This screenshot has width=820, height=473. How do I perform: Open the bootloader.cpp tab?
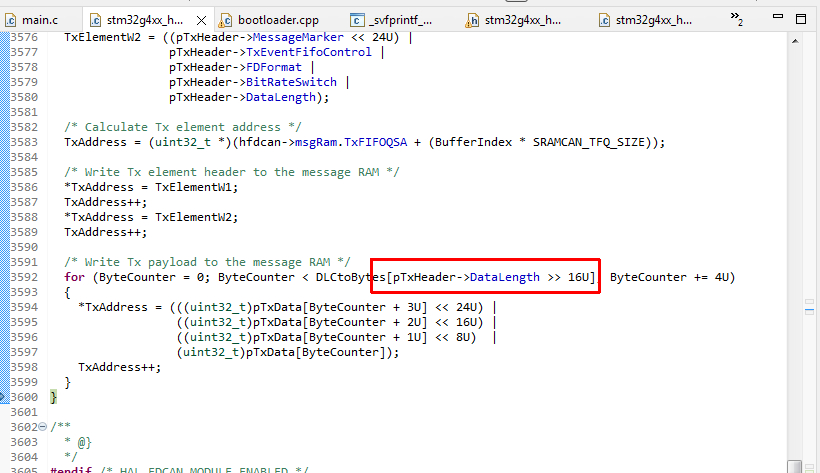click(x=269, y=20)
